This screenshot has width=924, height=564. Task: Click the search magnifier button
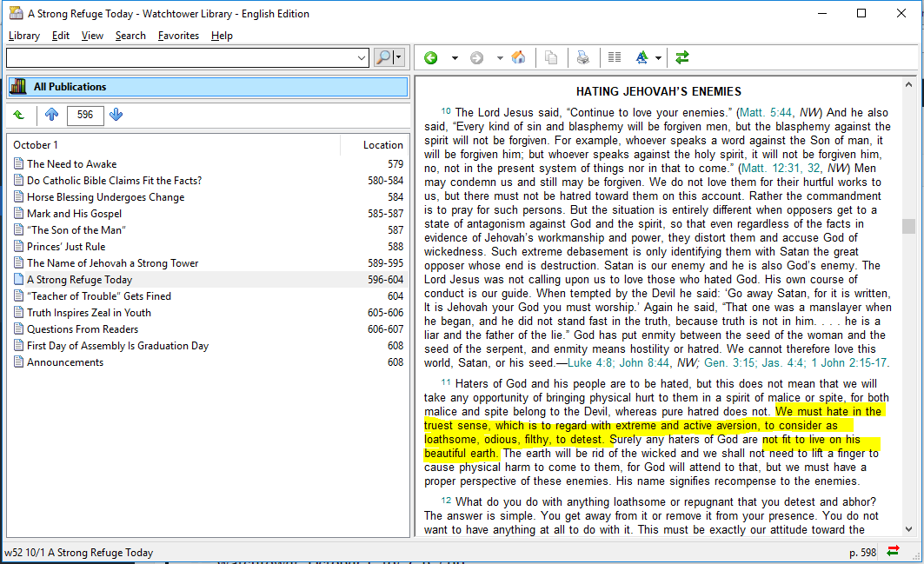point(383,58)
